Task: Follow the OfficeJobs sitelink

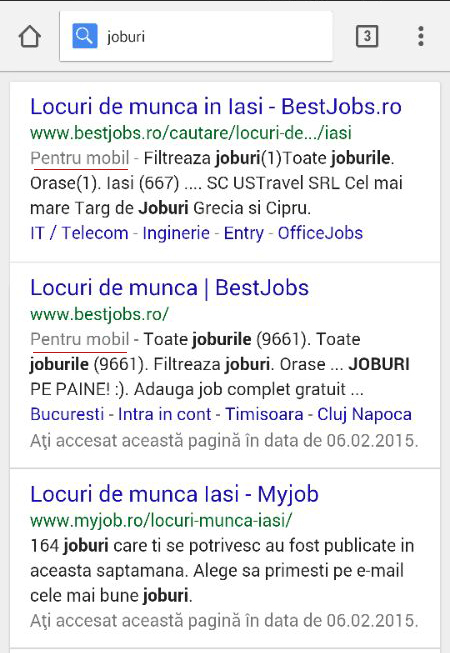Action: pyautogui.click(x=320, y=233)
